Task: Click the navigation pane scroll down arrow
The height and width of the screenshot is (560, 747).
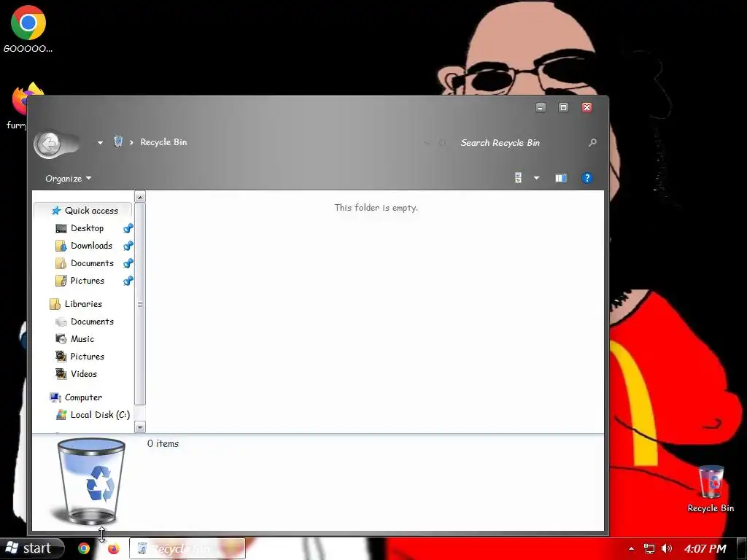Action: [x=139, y=427]
